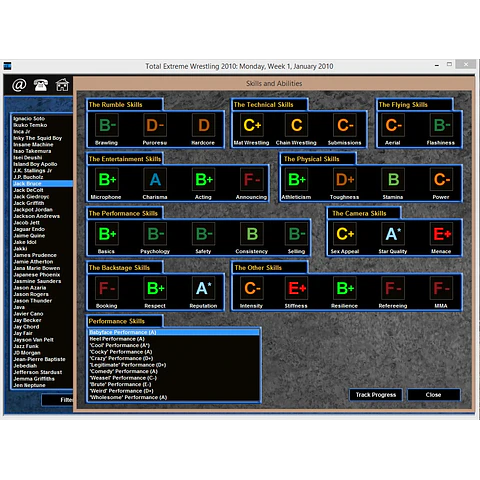
Task: Open the email @ icon
Action: pyautogui.click(x=19, y=85)
